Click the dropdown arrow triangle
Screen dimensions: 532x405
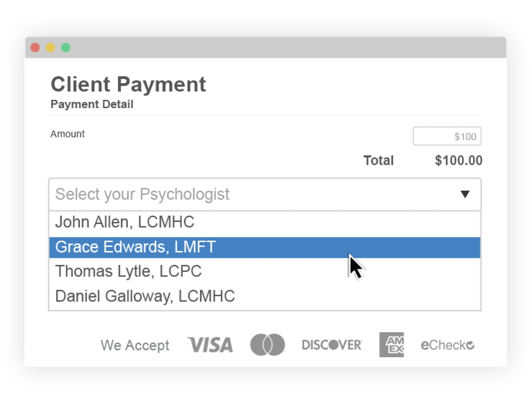point(465,194)
